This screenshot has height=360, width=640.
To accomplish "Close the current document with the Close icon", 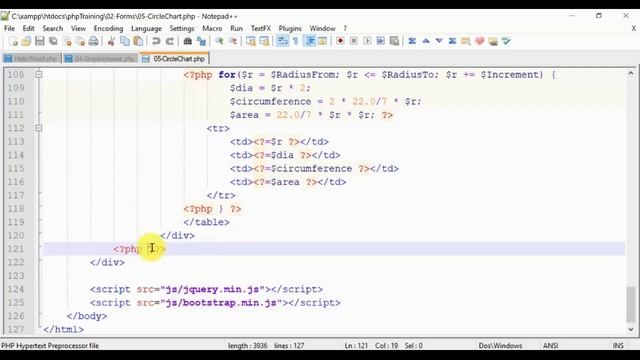I will coord(67,41).
